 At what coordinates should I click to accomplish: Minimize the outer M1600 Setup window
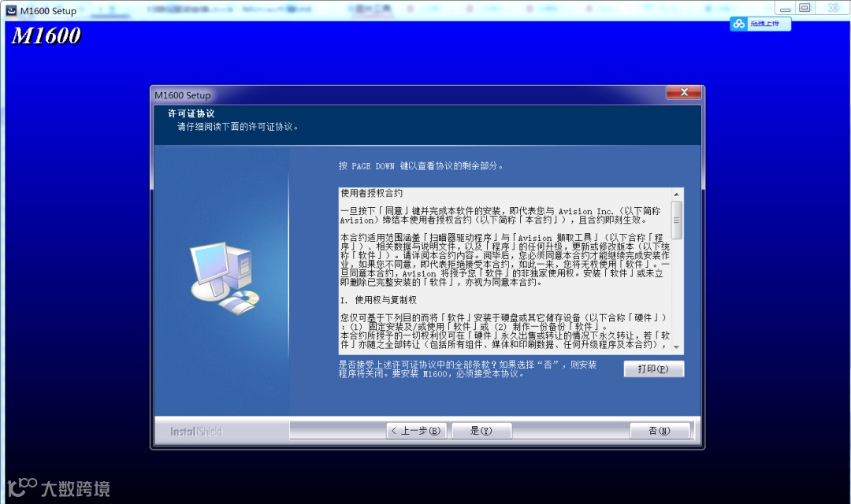785,8
